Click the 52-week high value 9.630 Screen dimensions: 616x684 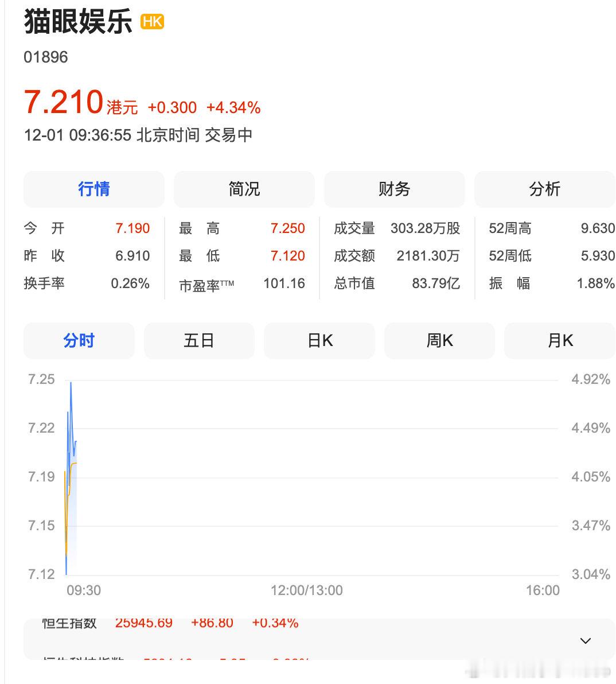(598, 228)
